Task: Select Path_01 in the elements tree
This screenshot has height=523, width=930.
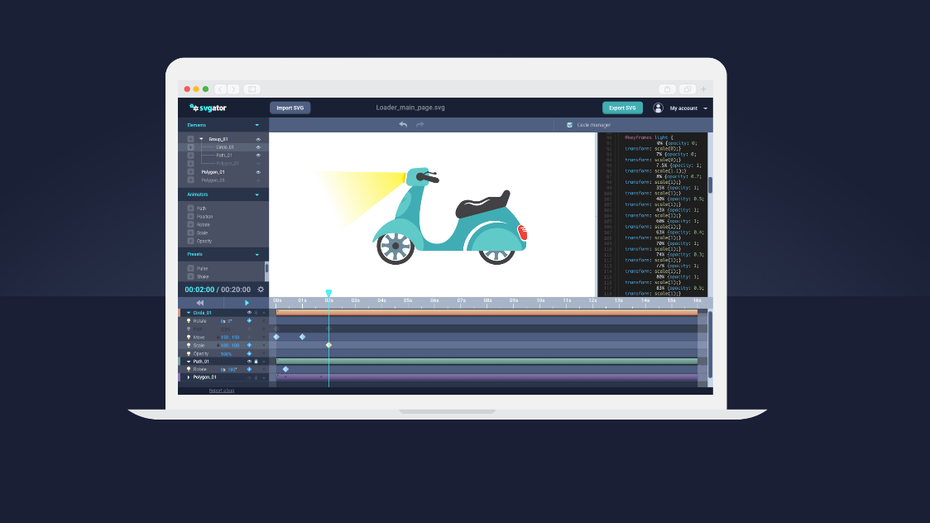Action: pos(223,155)
